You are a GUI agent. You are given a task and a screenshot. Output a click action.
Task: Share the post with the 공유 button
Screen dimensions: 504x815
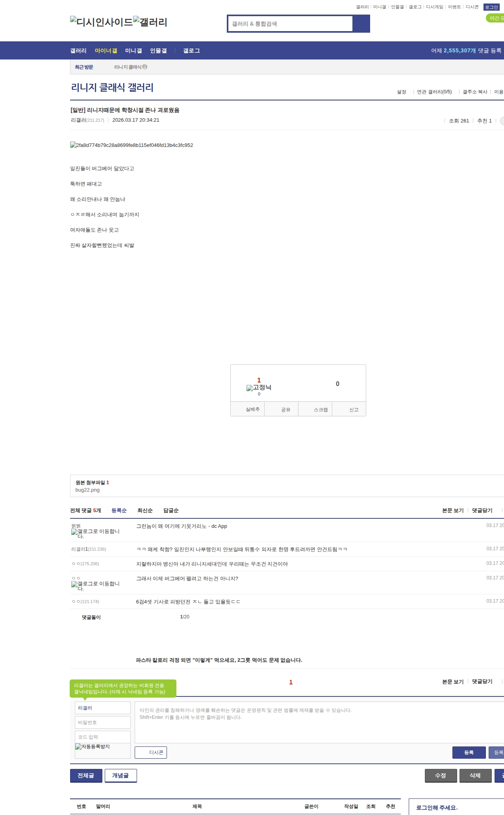click(281, 409)
